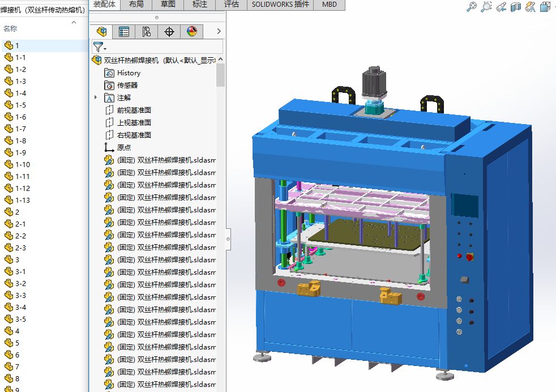Show more manager tabs with right chevron

tap(219, 32)
